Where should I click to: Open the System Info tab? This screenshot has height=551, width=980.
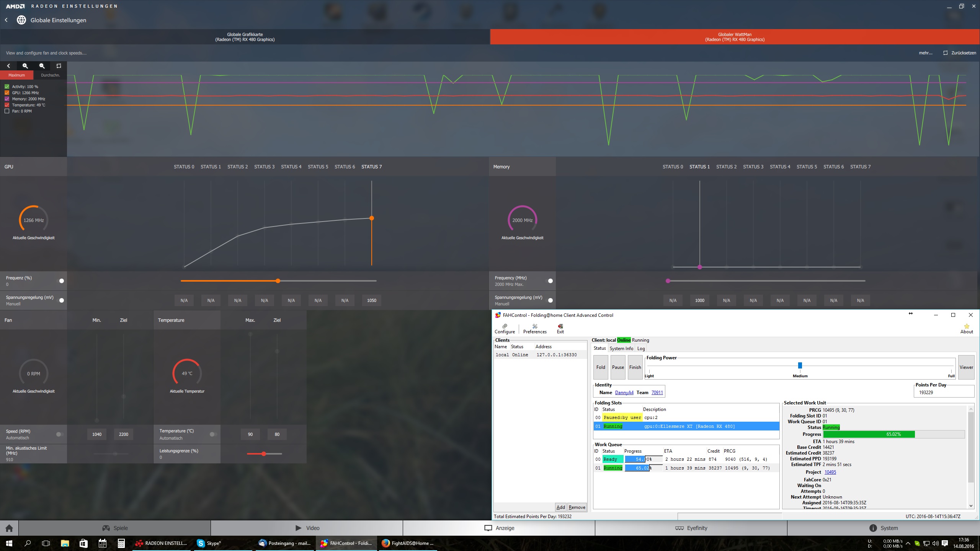point(621,348)
